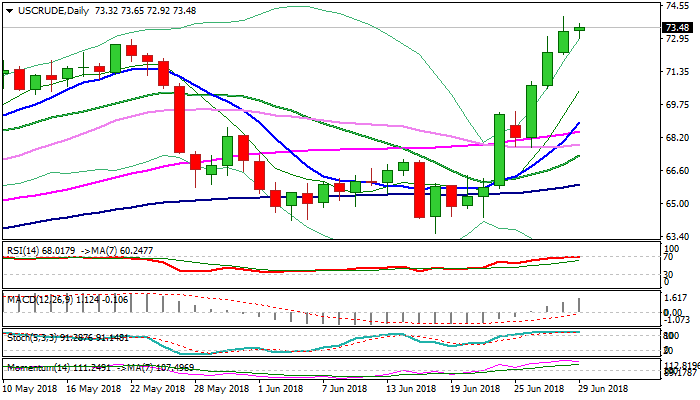This screenshot has height=400, width=700.
Task: Select the RSI(14) indicator label
Action: [x=25, y=247]
